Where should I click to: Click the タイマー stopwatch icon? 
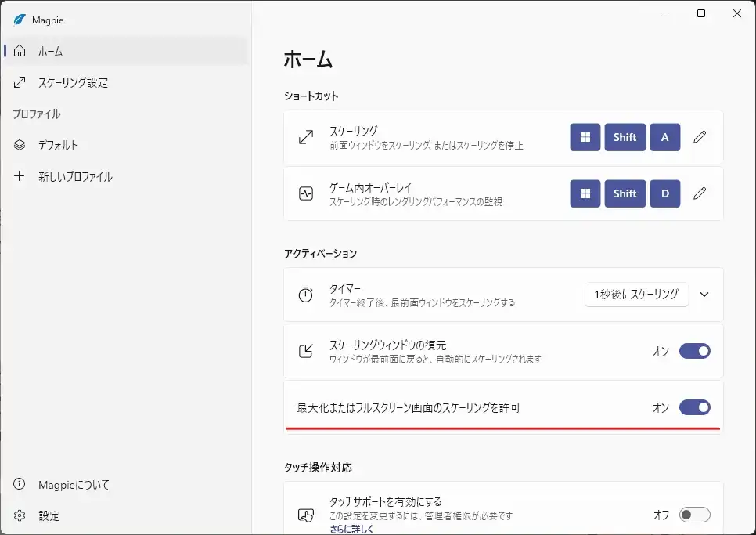point(306,295)
